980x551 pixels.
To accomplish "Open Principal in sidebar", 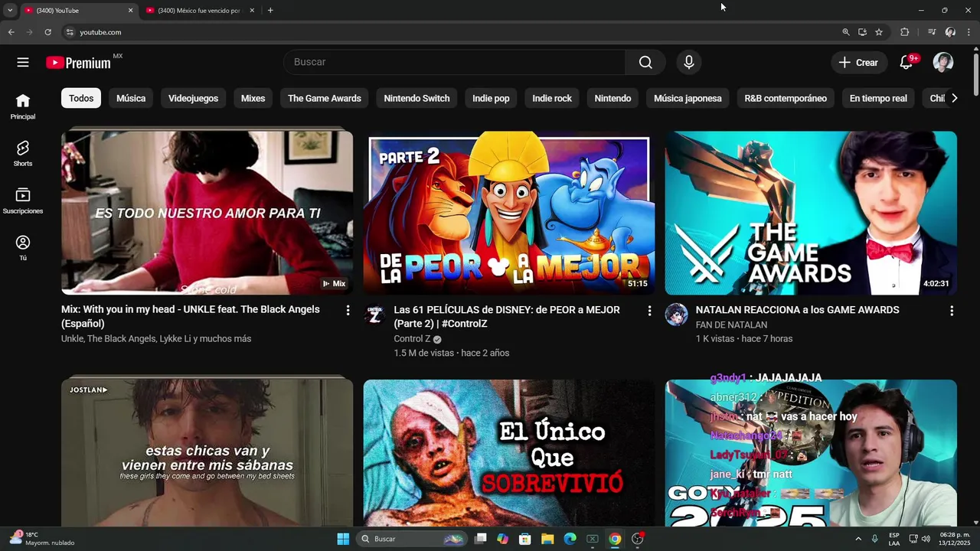I will [23, 107].
